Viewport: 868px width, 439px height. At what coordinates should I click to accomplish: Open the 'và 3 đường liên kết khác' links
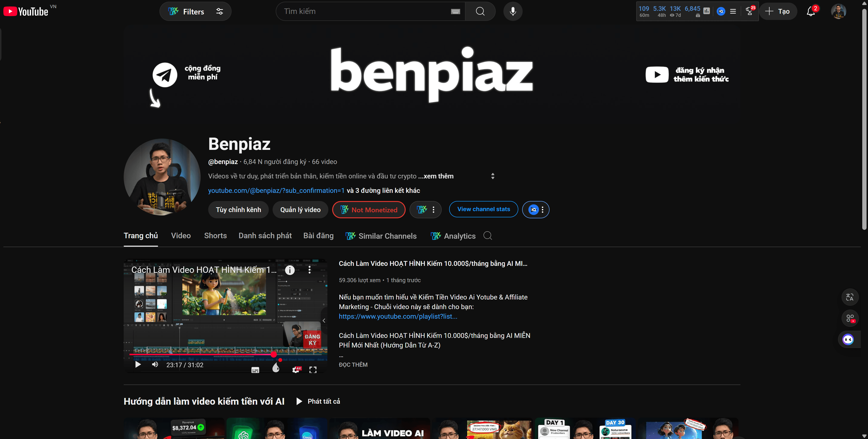[384, 190]
